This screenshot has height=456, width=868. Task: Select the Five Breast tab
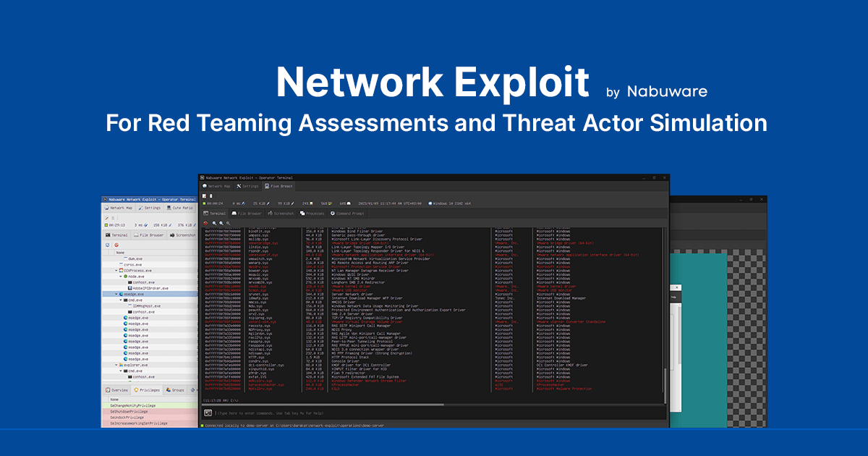click(279, 185)
